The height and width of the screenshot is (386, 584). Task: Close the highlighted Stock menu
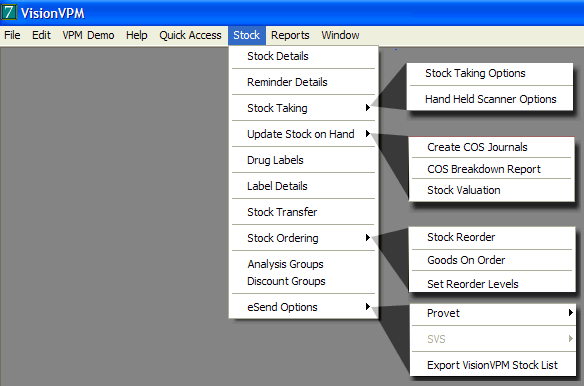(247, 35)
